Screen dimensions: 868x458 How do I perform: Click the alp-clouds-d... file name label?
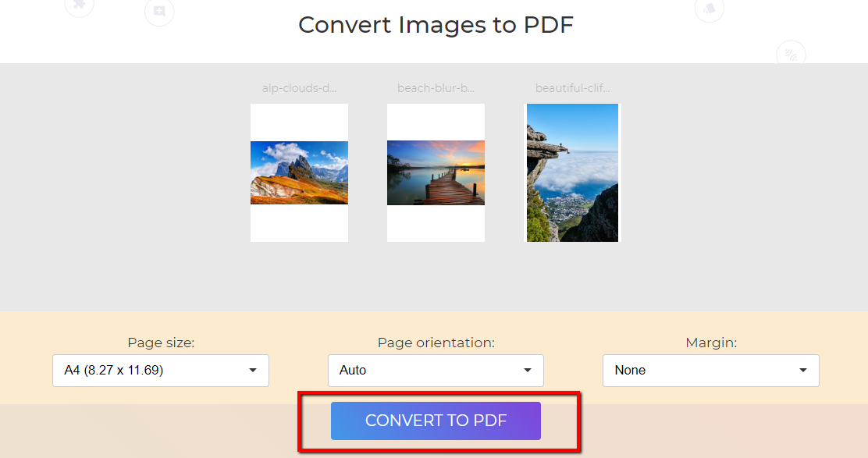click(300, 88)
